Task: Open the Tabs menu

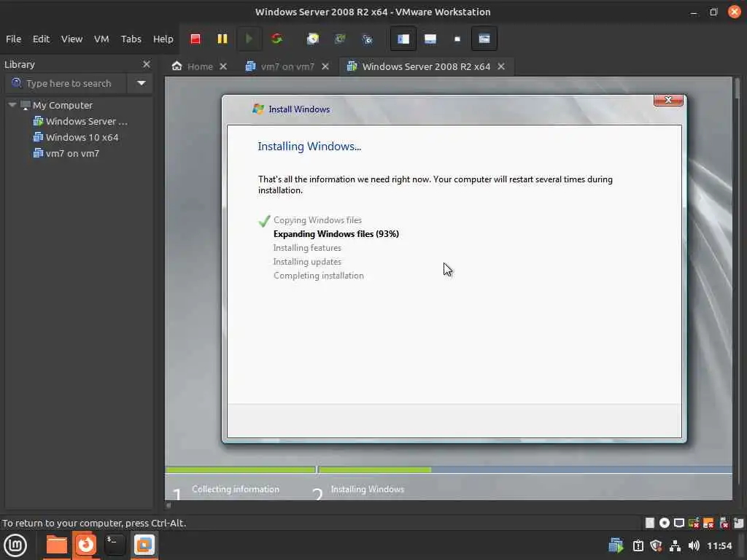Action: [131, 39]
